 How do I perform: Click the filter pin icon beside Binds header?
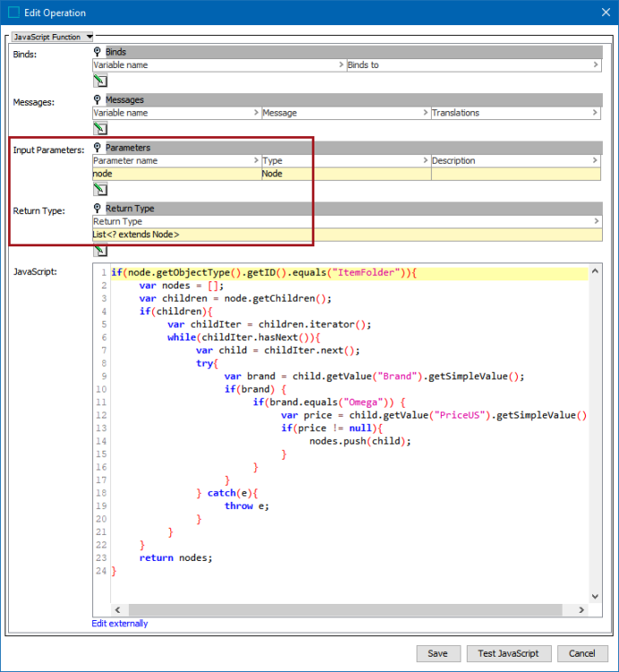pos(98,51)
